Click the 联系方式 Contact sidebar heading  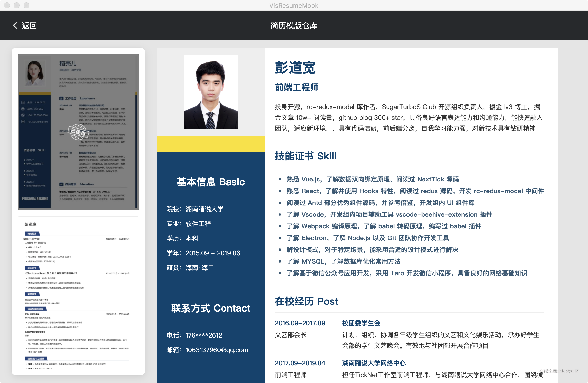[211, 308]
